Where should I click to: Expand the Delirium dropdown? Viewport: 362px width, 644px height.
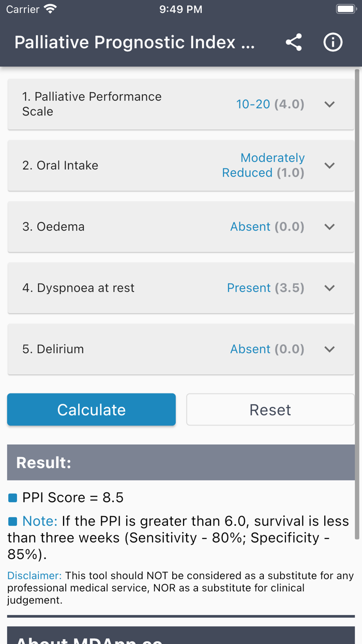[329, 349]
